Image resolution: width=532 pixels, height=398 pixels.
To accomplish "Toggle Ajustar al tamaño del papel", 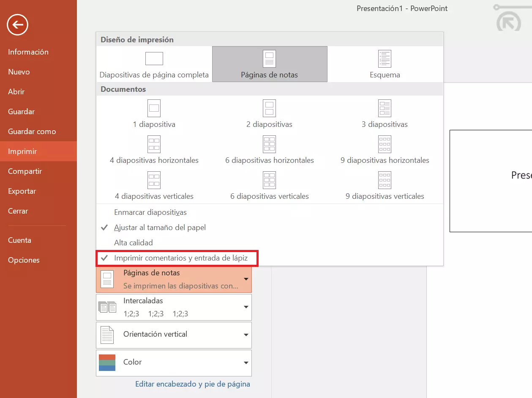I will (x=270, y=228).
